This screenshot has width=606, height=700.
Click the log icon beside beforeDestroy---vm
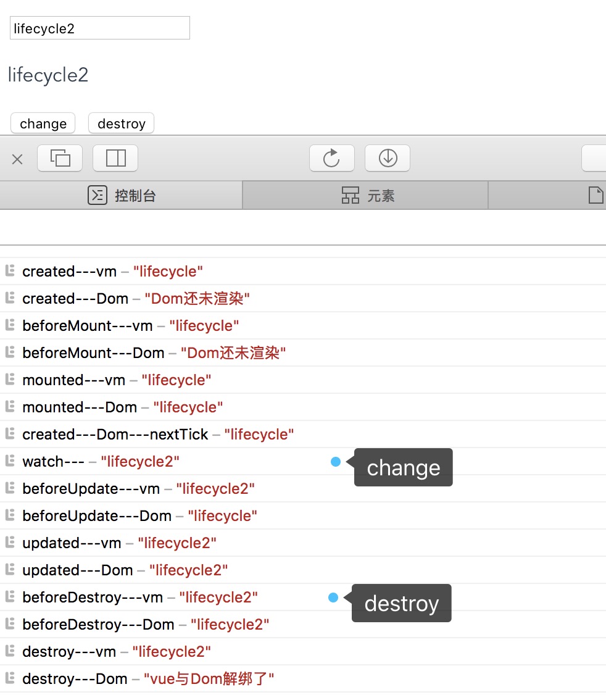pos(10,597)
